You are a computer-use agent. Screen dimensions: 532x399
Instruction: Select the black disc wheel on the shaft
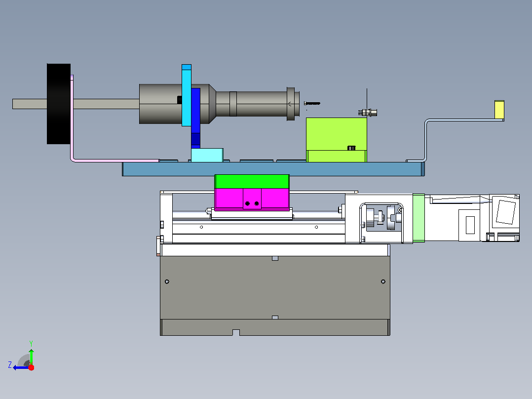[59, 104]
